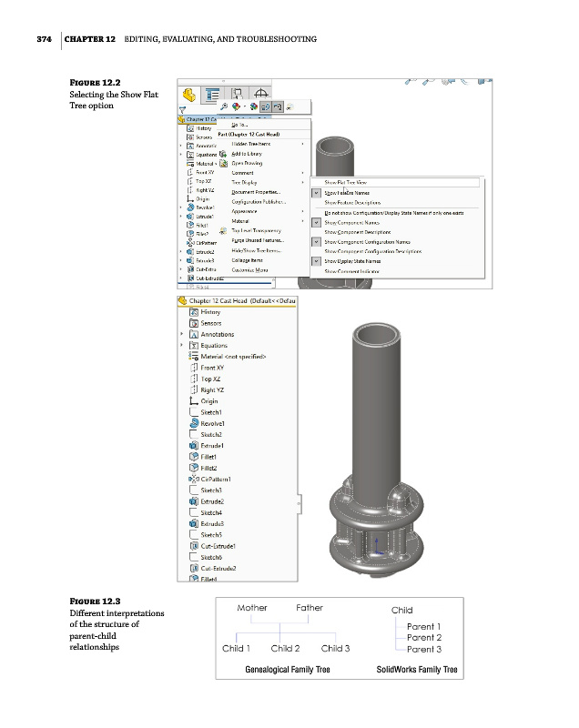Screen dimensions: 579x728
Task: Click the CirPattern1 feature icon in flat tree
Action: point(192,479)
